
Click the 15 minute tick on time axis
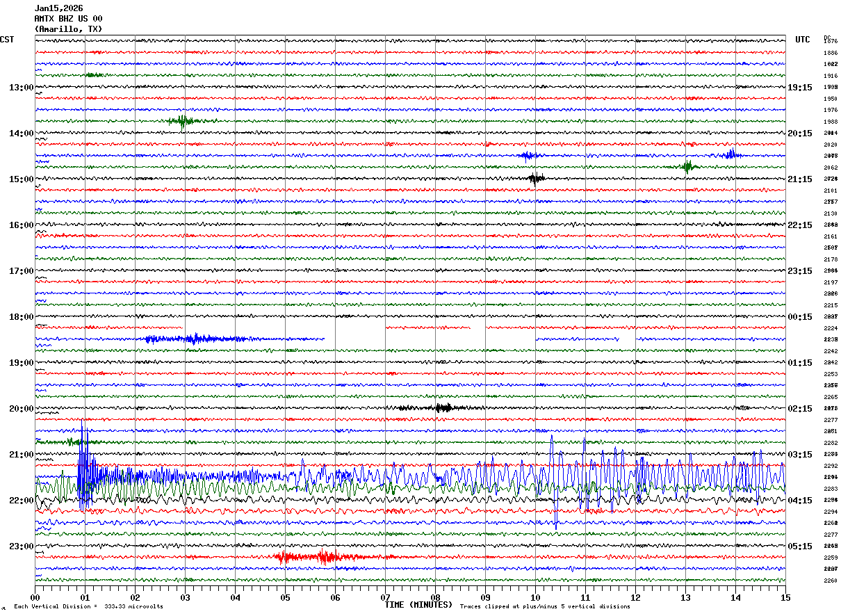click(x=785, y=597)
